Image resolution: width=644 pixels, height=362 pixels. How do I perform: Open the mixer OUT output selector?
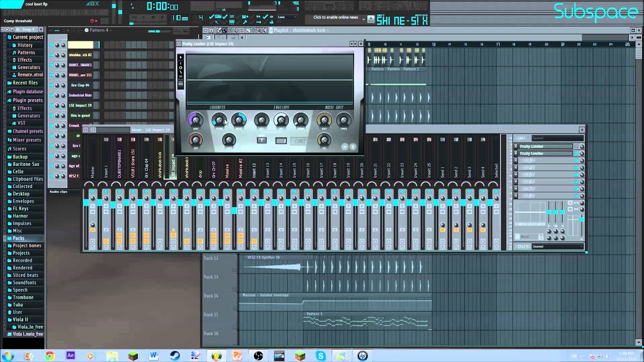click(x=557, y=246)
